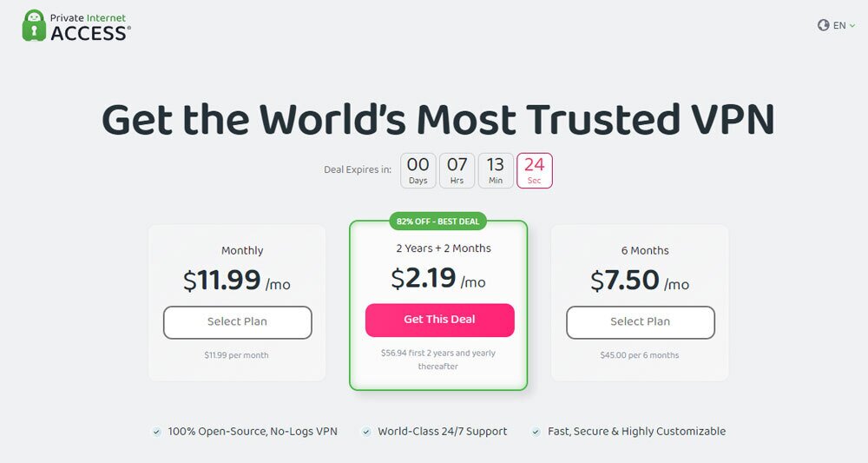Screen dimensions: 868x463
Task: Click the $7.50 /mo price text
Action: point(640,281)
